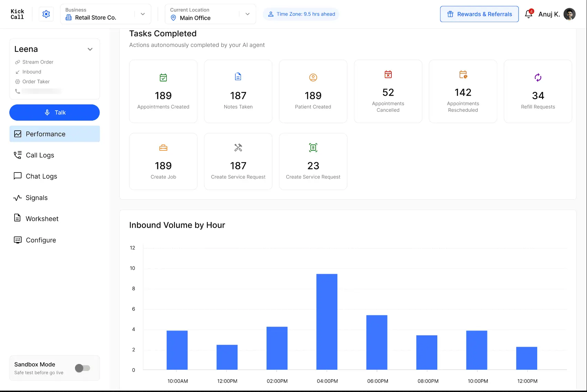The height and width of the screenshot is (392, 587).
Task: Open notifications bell icon
Action: coord(529,14)
